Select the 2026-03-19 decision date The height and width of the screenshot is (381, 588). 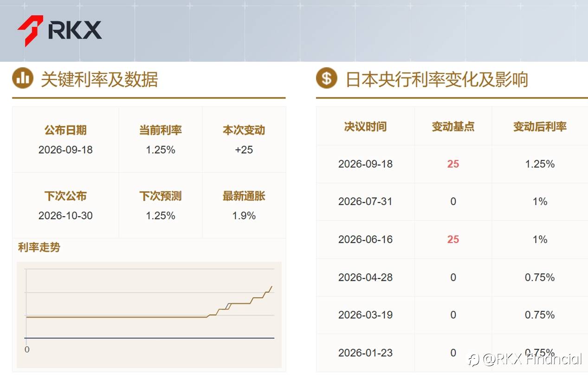point(365,315)
